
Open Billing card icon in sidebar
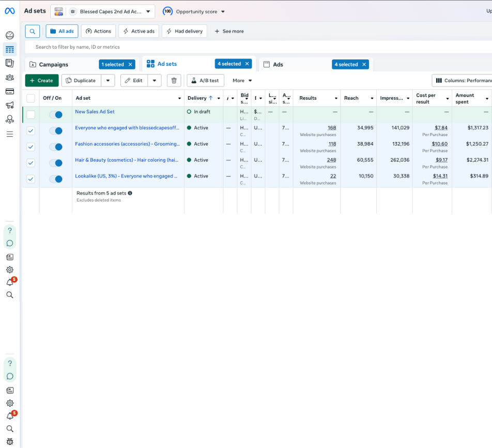pyautogui.click(x=10, y=91)
